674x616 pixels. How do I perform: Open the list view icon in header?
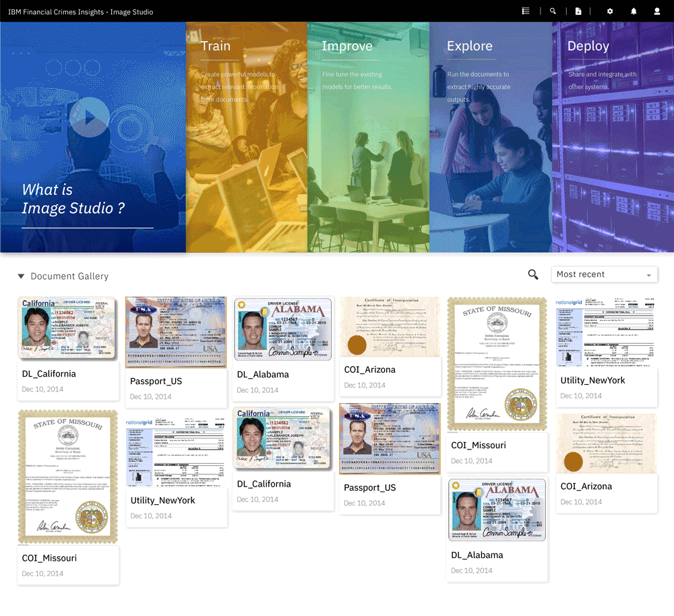525,11
